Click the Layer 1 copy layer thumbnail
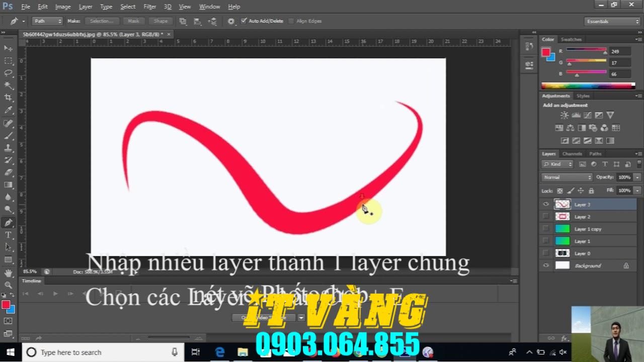Image resolution: width=644 pixels, height=362 pixels. pos(563,229)
